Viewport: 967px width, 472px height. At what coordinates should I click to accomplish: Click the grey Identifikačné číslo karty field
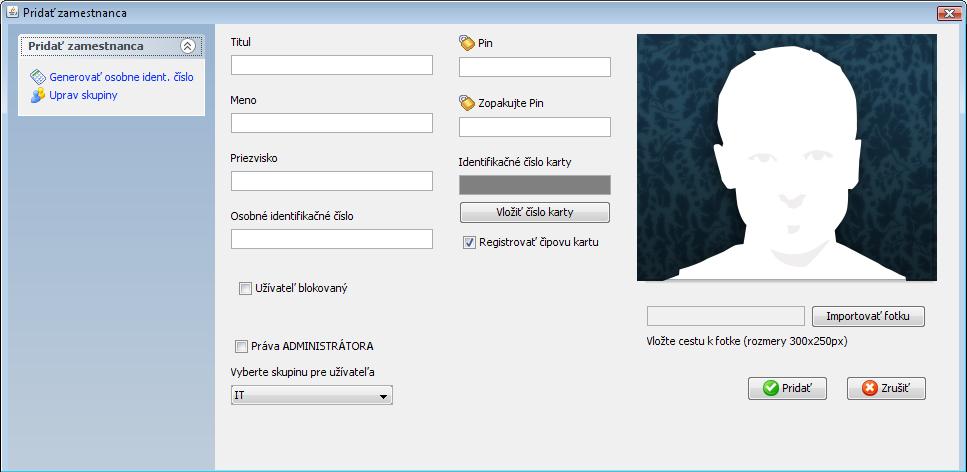tap(535, 184)
